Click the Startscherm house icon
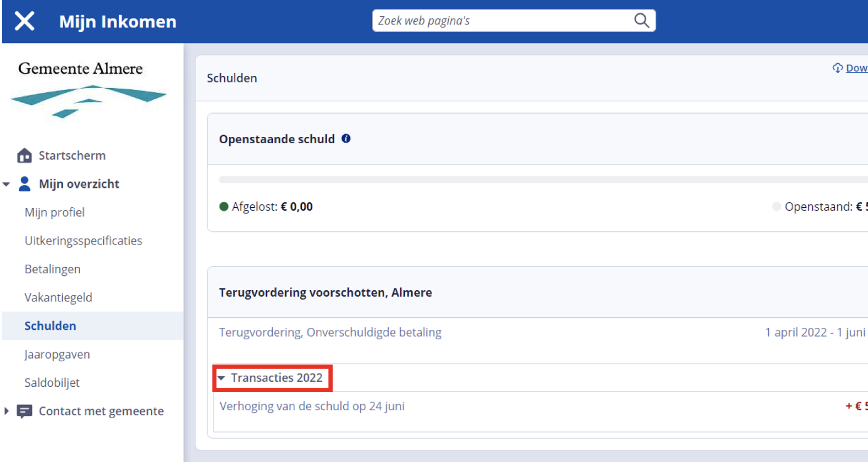The width and height of the screenshot is (868, 462). click(24, 156)
